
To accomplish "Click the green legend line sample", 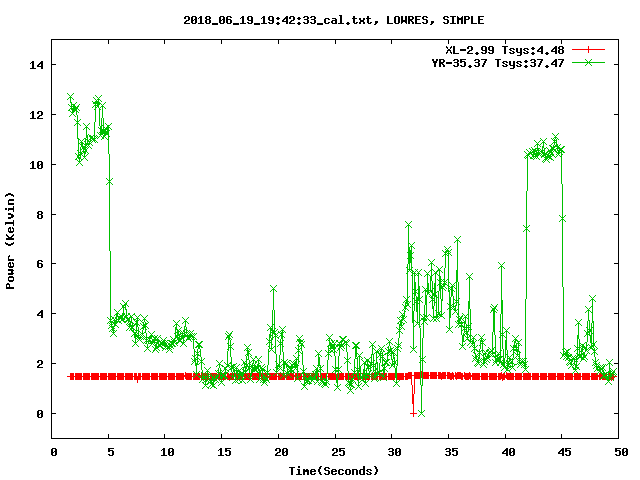I will click(588, 62).
